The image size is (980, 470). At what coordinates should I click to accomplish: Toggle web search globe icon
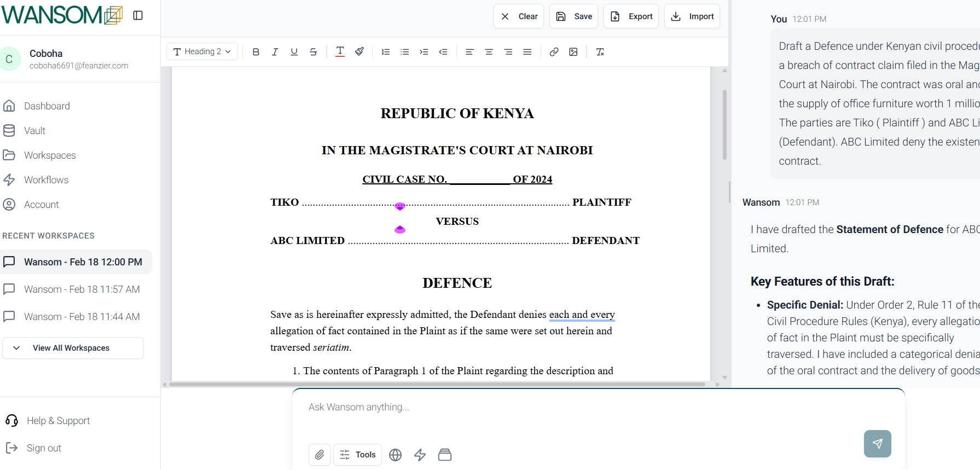[x=395, y=455]
